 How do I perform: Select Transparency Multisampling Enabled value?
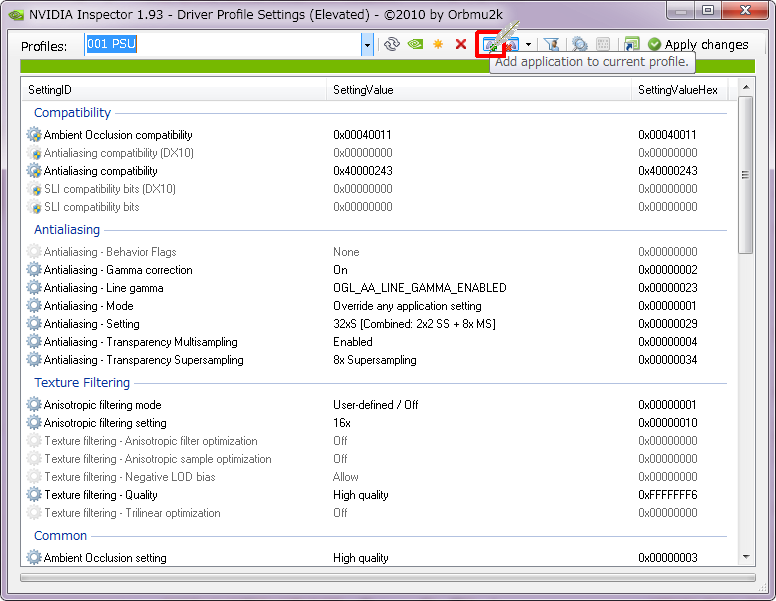[x=353, y=342]
